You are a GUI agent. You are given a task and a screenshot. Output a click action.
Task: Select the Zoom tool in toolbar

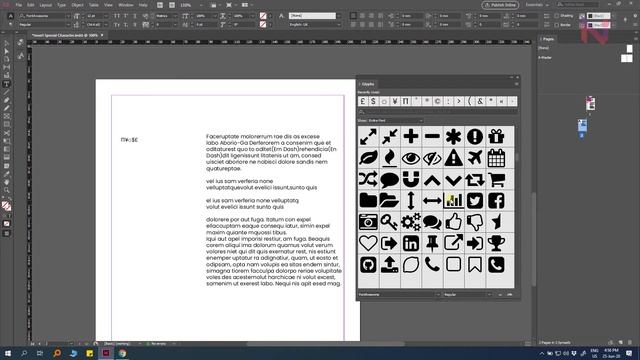[x=7, y=190]
